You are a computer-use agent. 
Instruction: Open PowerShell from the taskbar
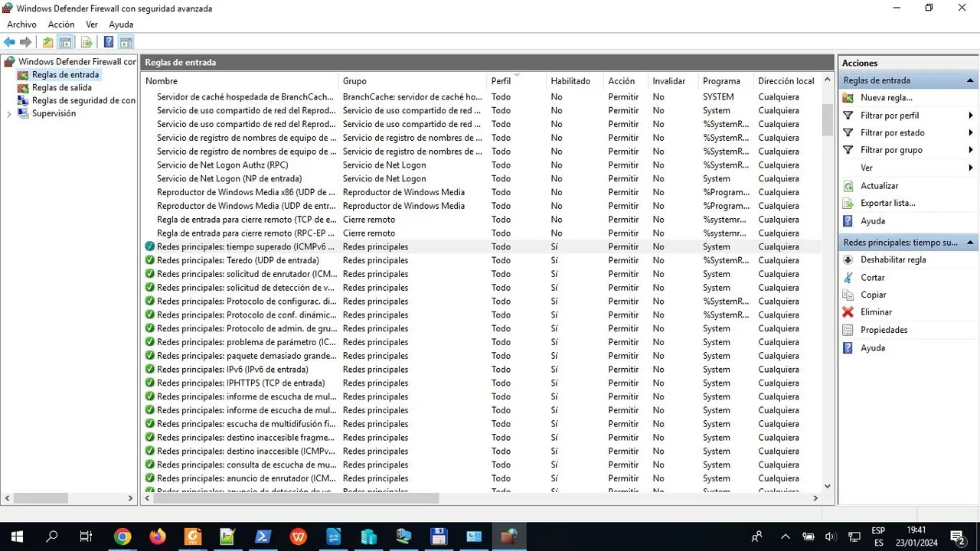click(263, 536)
